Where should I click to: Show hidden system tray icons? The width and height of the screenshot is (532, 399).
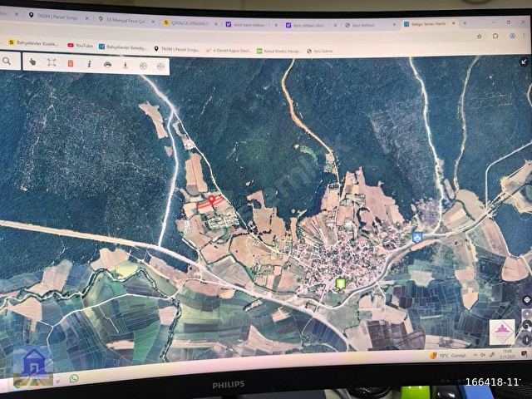(475, 355)
